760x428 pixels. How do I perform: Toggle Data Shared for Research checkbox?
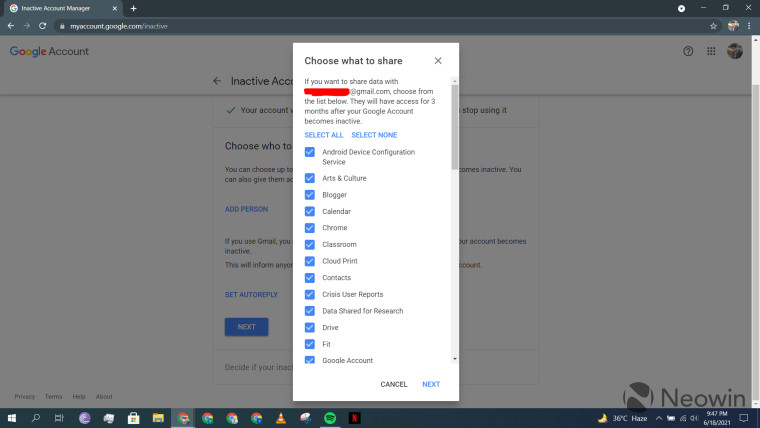310,311
